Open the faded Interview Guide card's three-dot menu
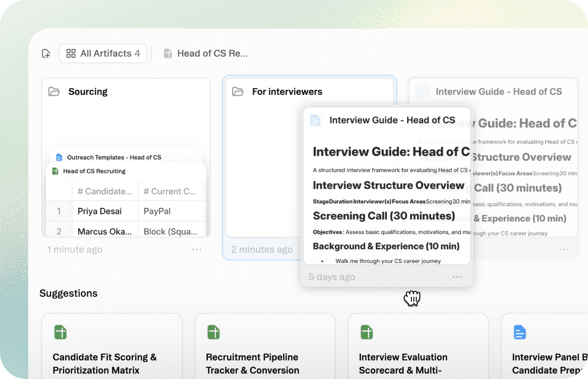The image size is (588, 379). coord(564,249)
